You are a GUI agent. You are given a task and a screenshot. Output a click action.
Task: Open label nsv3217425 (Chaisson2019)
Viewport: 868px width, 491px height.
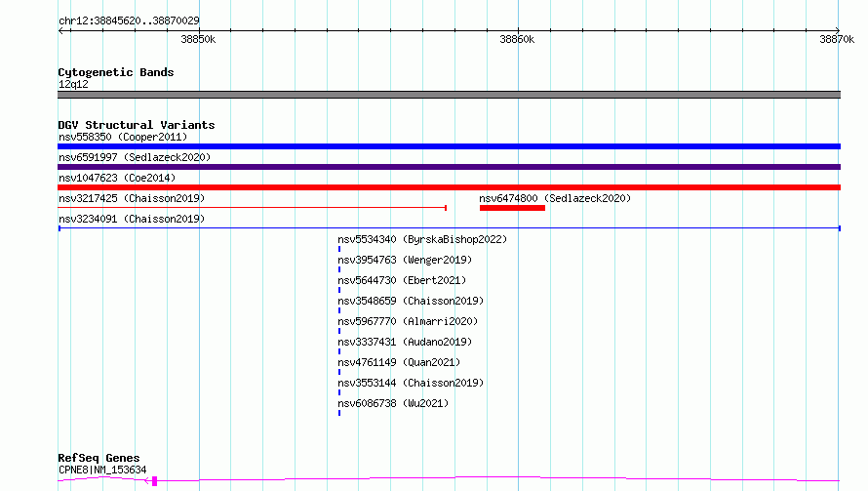pos(132,198)
